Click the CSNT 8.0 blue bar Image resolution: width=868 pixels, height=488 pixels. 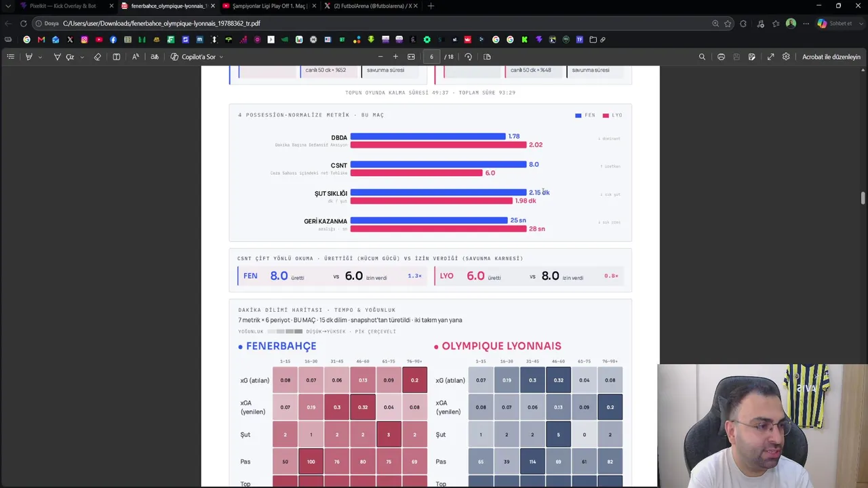pos(438,164)
